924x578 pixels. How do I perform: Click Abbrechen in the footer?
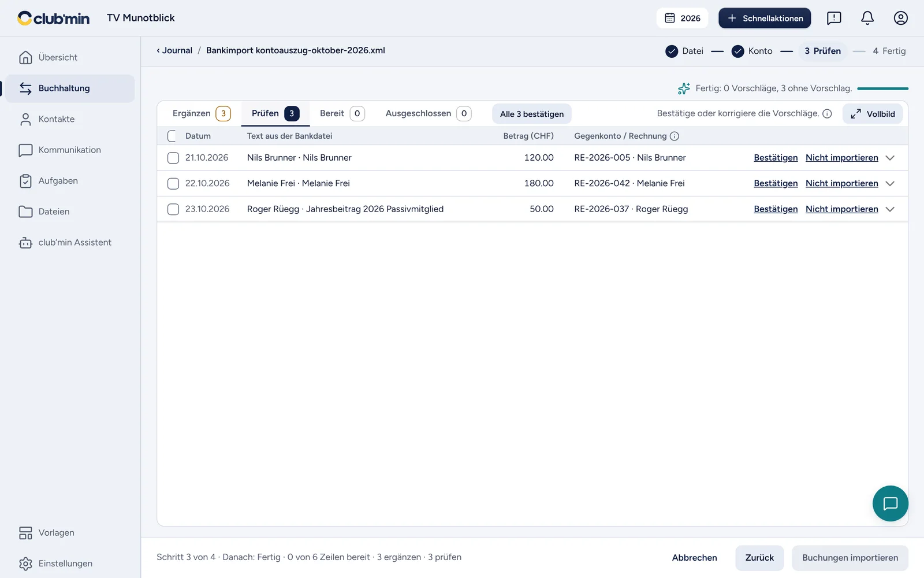coord(694,558)
